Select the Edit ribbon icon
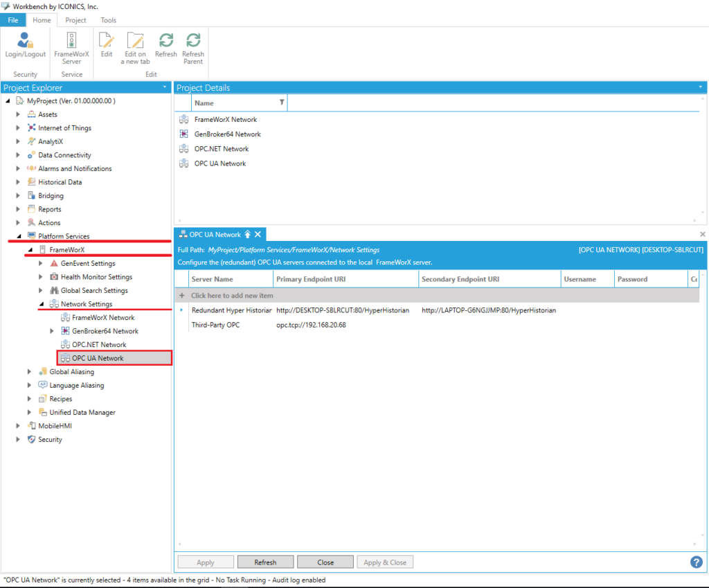Screen dimensions: 709x588 [x=107, y=45]
